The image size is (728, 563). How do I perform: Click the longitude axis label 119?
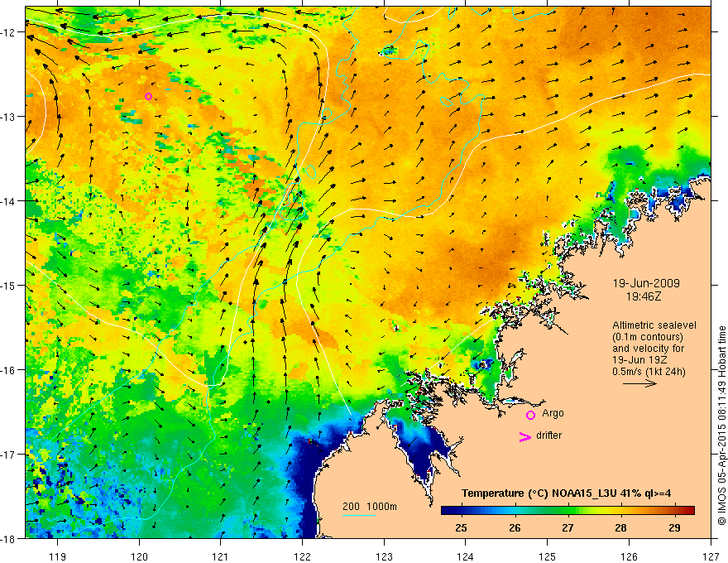coord(58,556)
